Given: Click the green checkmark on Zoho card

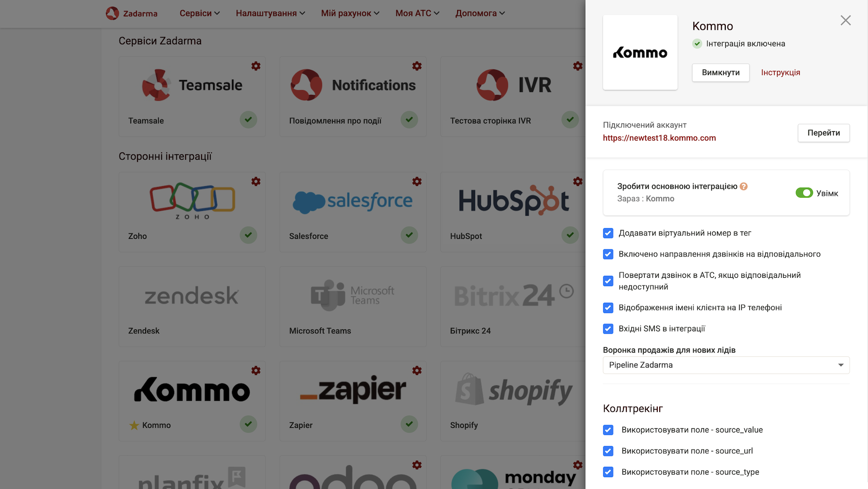Looking at the screenshot, I should (x=248, y=235).
